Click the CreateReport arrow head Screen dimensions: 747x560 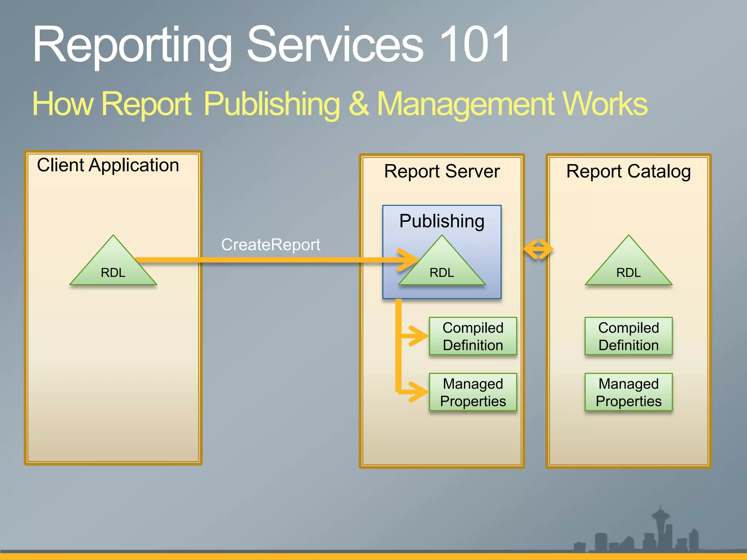409,260
